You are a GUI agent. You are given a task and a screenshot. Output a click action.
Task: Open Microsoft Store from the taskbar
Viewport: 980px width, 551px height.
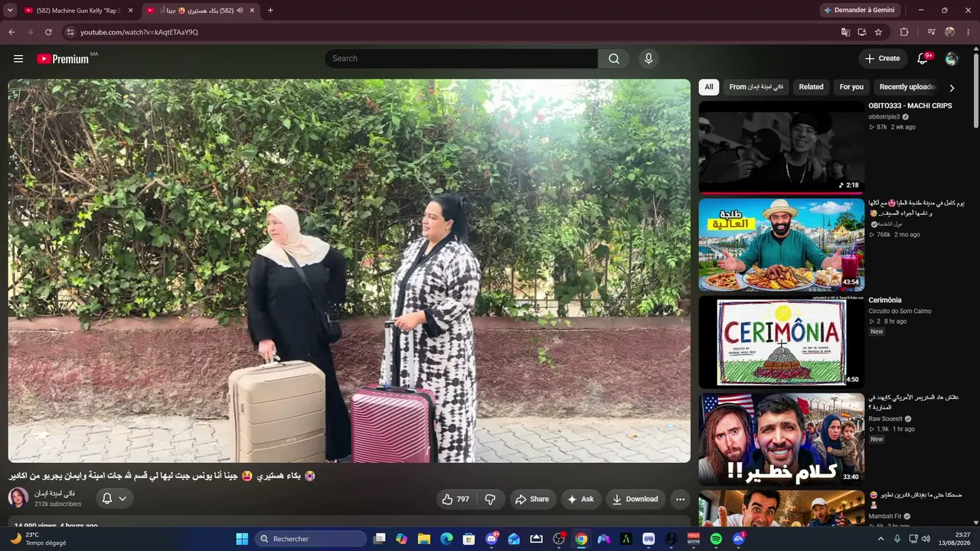469,539
